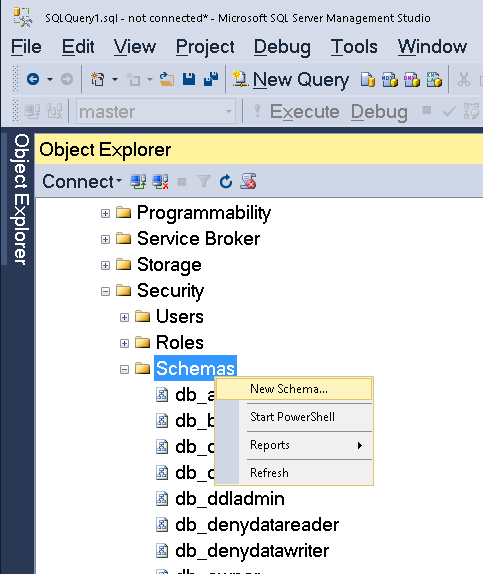Open the Navigate Backward history dropdown arrow
This screenshot has width=483, height=574.
[50, 79]
